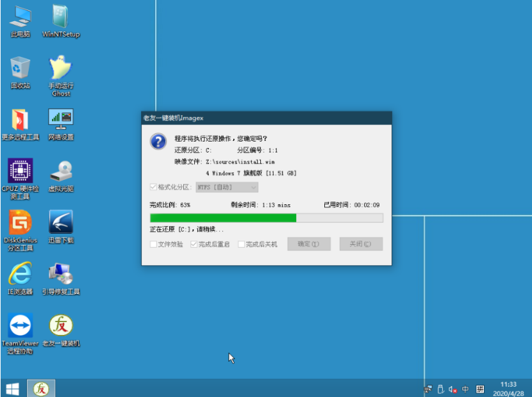The width and height of the screenshot is (532, 397).
Task: Click the muted volume tray icon
Action: [453, 389]
